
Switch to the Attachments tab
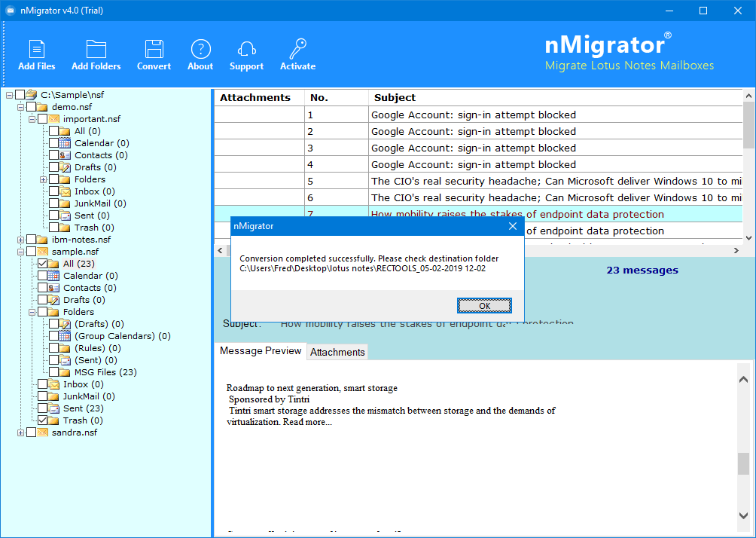(x=337, y=352)
